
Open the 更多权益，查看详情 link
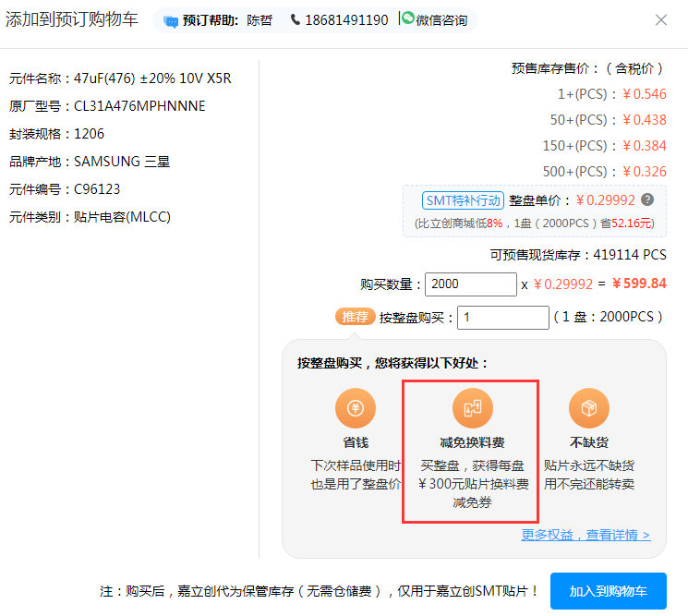pyautogui.click(x=585, y=535)
